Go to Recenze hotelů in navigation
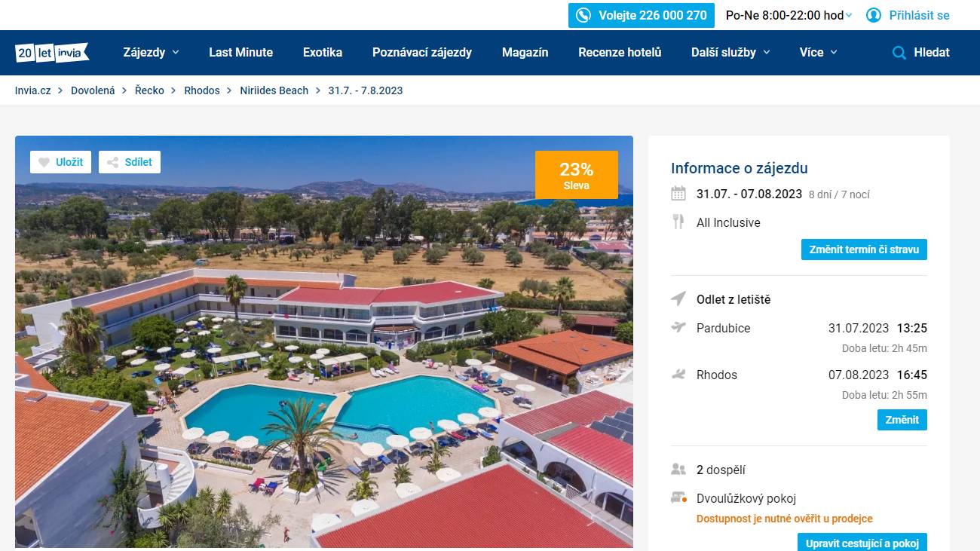This screenshot has height=551, width=980. click(620, 53)
